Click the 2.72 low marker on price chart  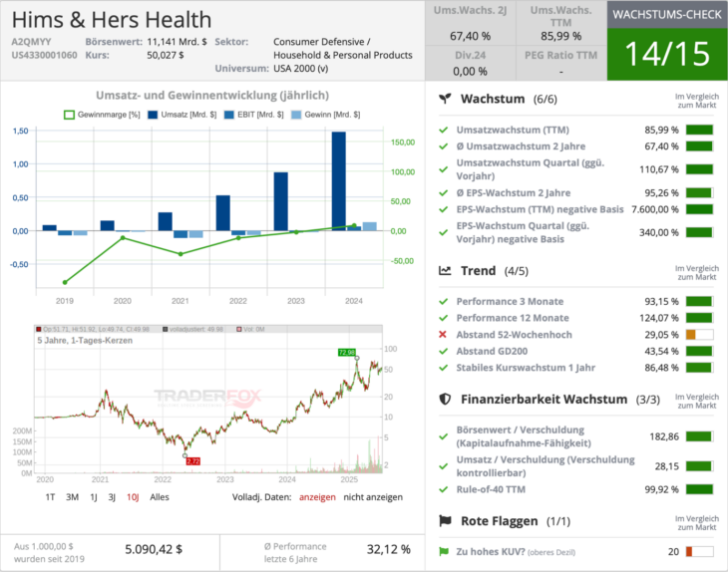pyautogui.click(x=192, y=461)
